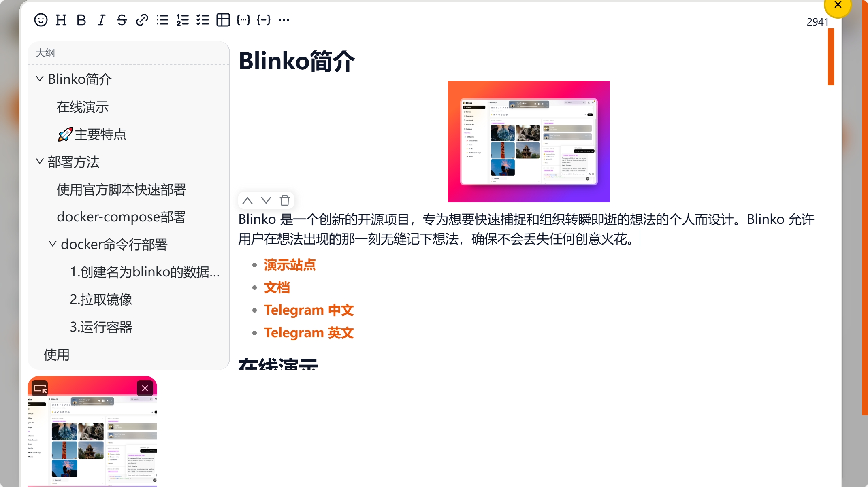
Task: Remove the attached image thumbnail
Action: (145, 388)
